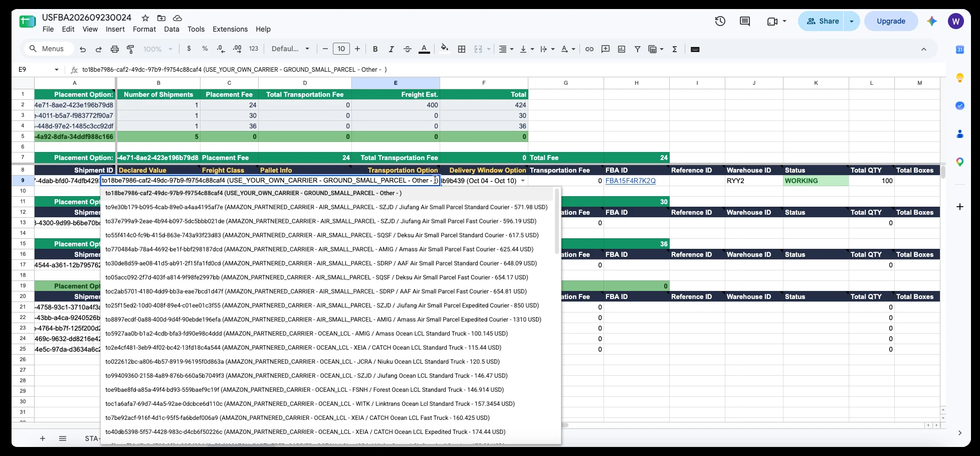Viewport: 980px width, 456px height.
Task: Open the font family dropdown
Action: [x=290, y=49]
